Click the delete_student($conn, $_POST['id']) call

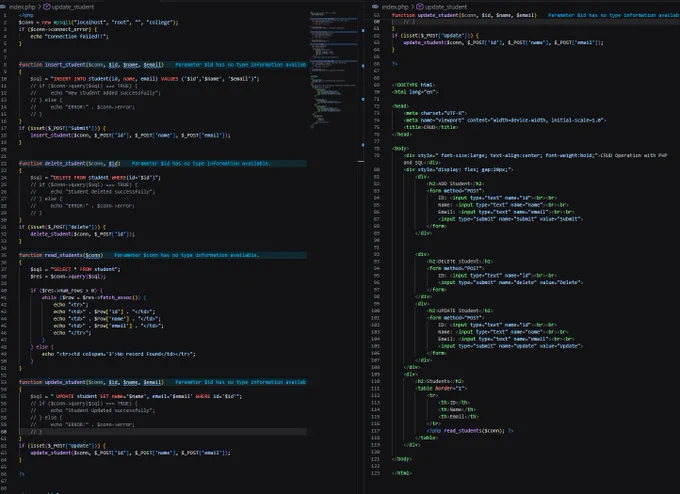coord(82,234)
